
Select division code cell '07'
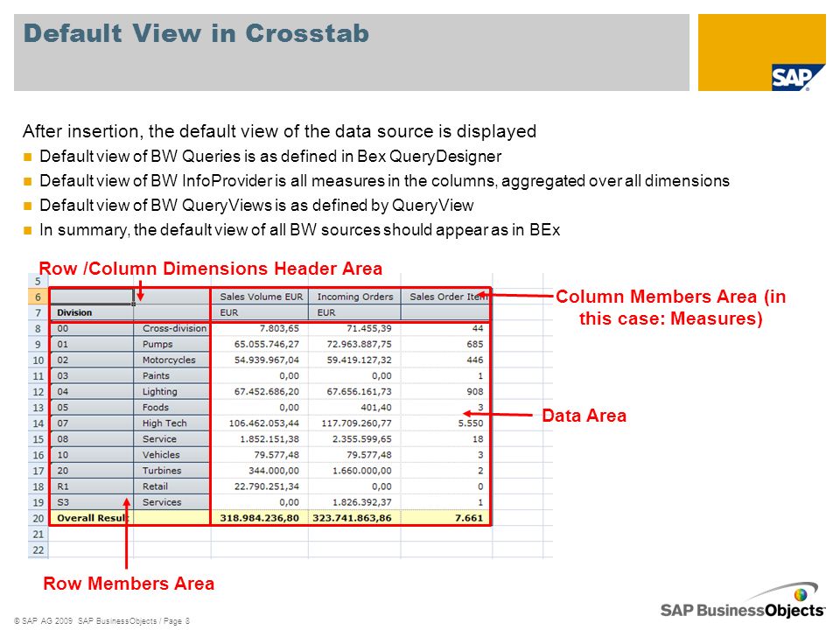(x=91, y=423)
